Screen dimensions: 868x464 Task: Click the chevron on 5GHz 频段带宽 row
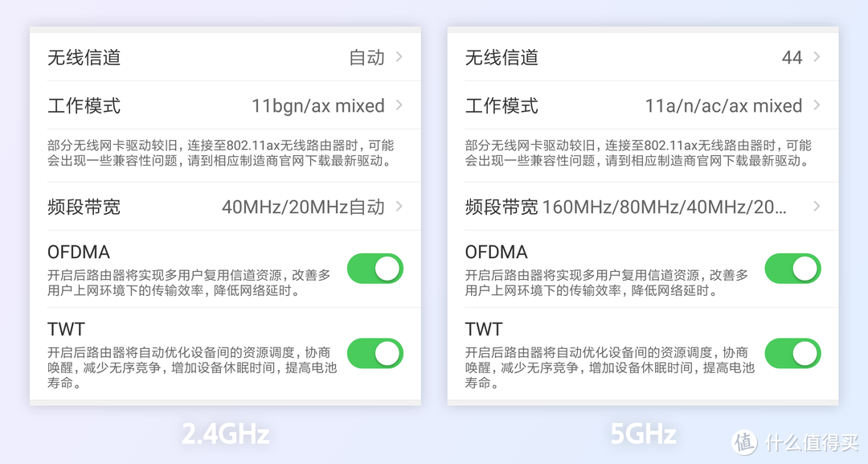tap(817, 207)
